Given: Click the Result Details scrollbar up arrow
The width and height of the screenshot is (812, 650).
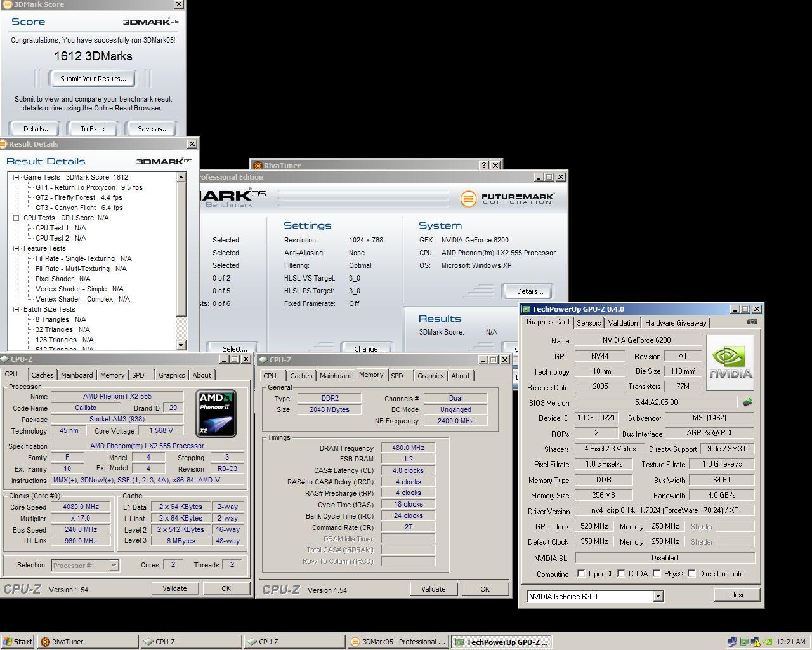Looking at the screenshot, I should coord(181,178).
